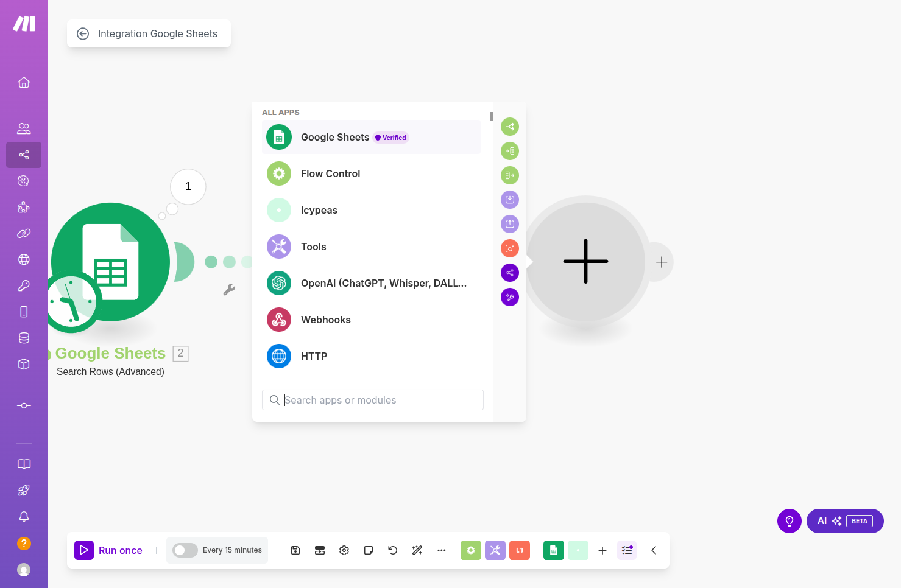The width and height of the screenshot is (901, 588).
Task: Click the scenario inputs/outputs toolbar icon
Action: 320,550
